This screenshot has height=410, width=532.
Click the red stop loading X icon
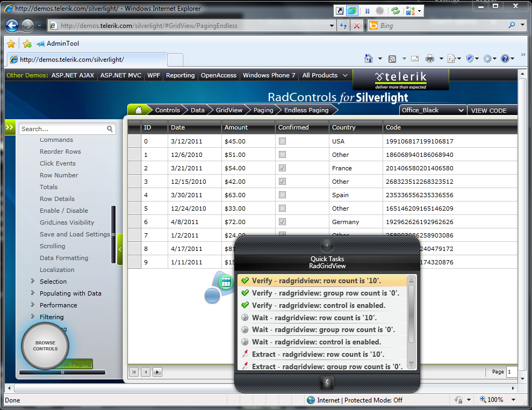pyautogui.click(x=357, y=26)
